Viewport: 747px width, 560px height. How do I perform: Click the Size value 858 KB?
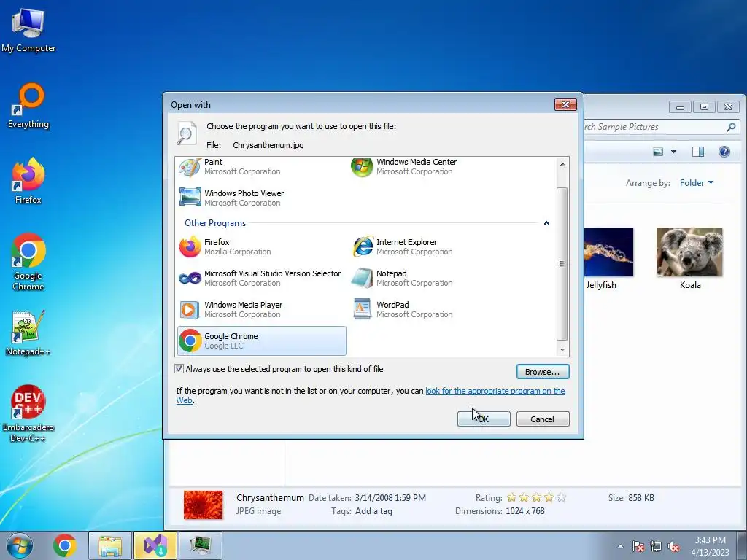pos(641,498)
